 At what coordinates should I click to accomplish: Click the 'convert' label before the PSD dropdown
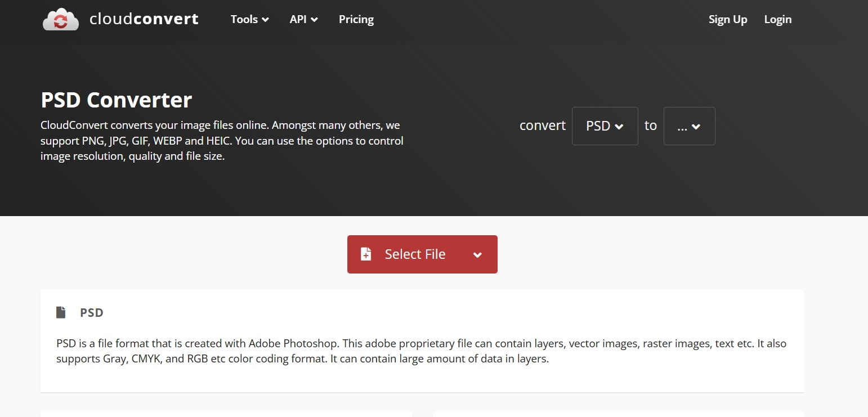(542, 125)
